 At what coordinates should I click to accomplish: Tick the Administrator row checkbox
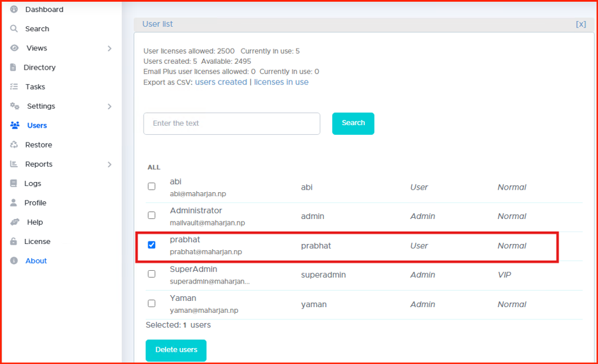tap(151, 215)
